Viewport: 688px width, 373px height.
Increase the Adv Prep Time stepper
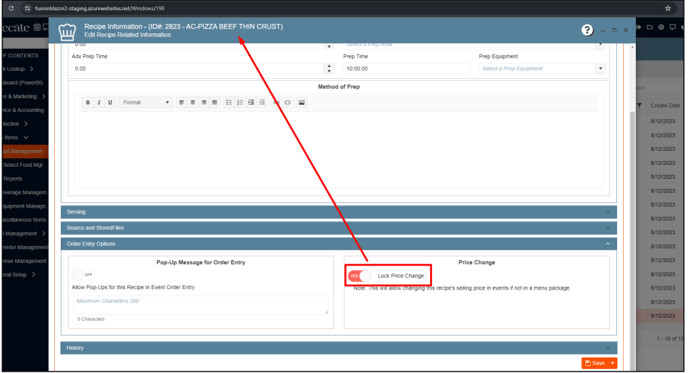(329, 66)
